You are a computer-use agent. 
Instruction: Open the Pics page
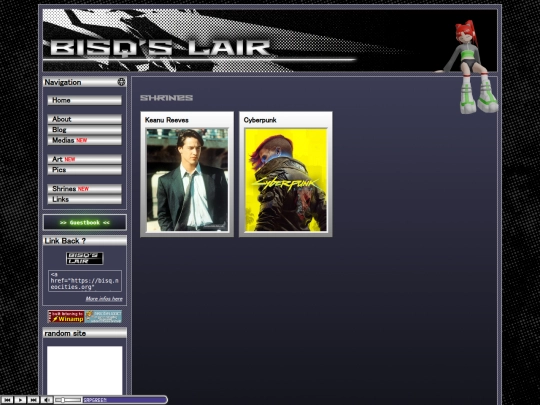point(84,170)
